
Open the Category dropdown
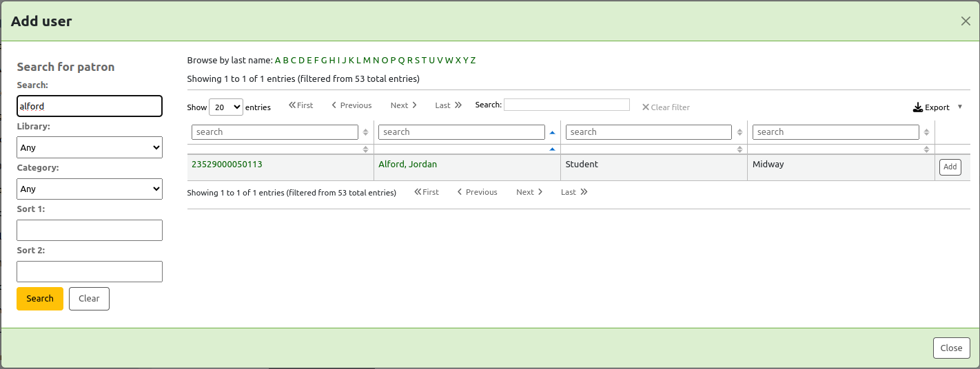click(x=90, y=189)
